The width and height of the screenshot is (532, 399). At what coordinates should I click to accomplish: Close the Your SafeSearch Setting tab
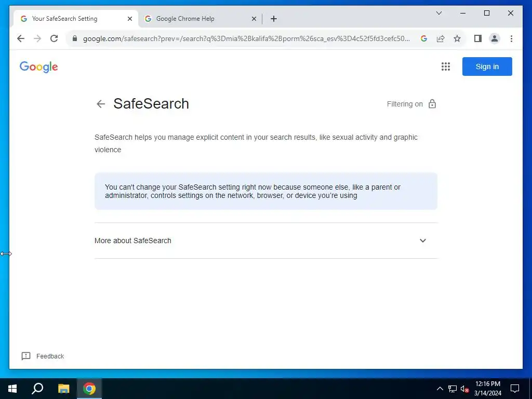pyautogui.click(x=129, y=19)
